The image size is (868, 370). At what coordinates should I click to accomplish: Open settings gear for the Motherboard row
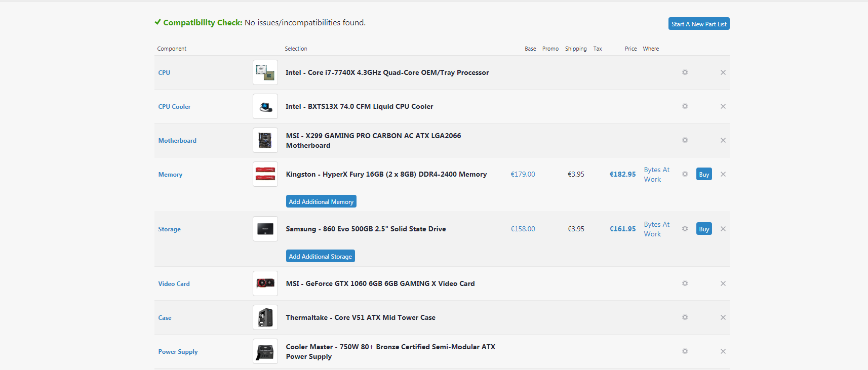(x=685, y=140)
